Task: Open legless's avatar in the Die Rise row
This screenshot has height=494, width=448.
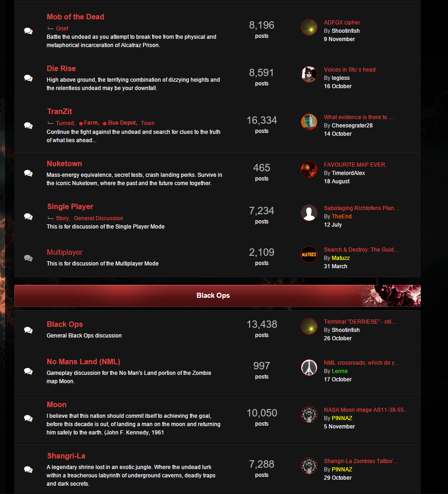Action: point(309,75)
